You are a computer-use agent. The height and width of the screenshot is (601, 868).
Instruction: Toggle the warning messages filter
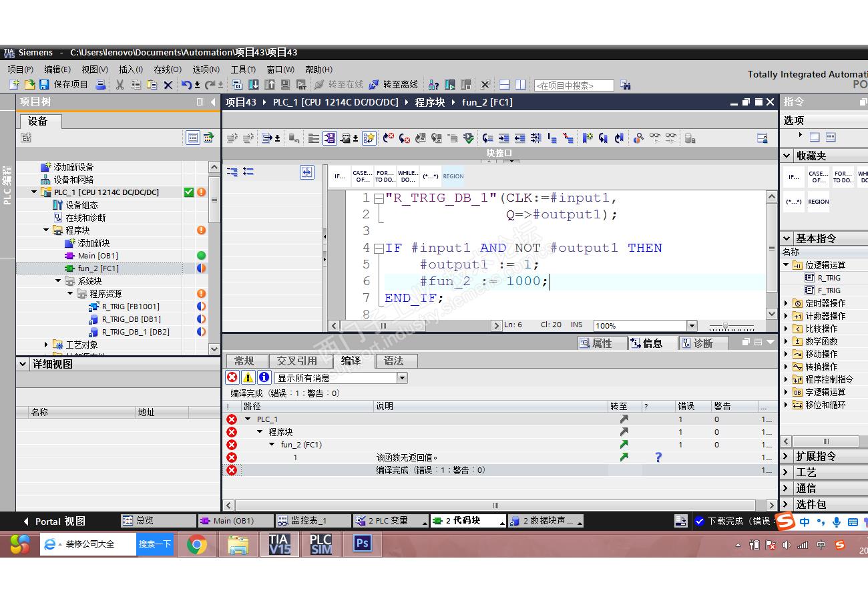tap(248, 377)
